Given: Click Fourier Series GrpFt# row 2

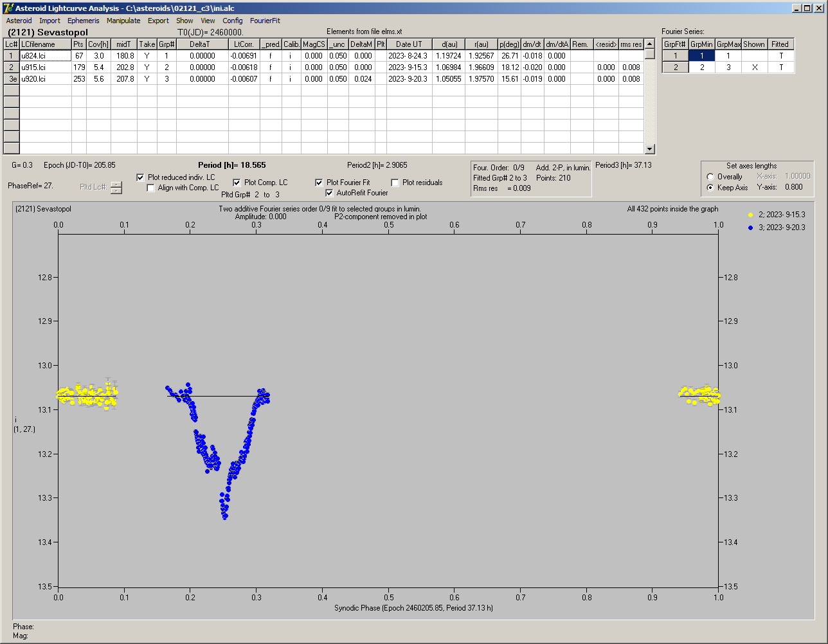Looking at the screenshot, I should (675, 67).
